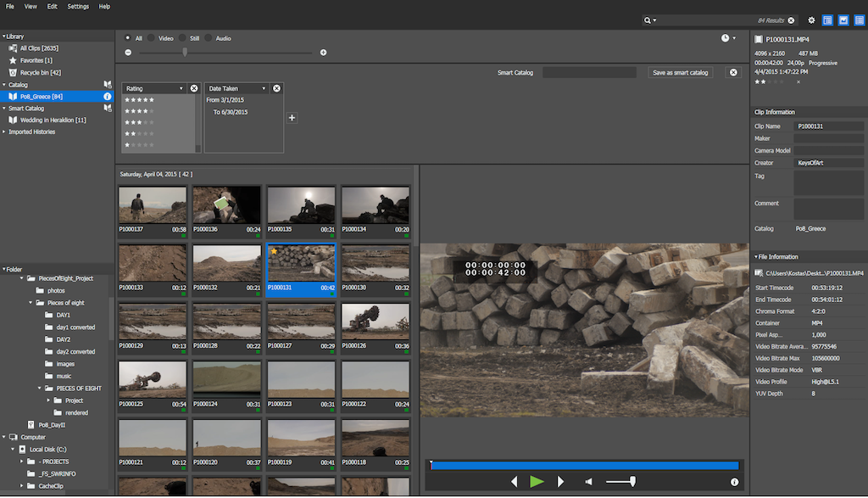868x498 pixels.
Task: Mute audio with the speaker icon
Action: pyautogui.click(x=589, y=482)
